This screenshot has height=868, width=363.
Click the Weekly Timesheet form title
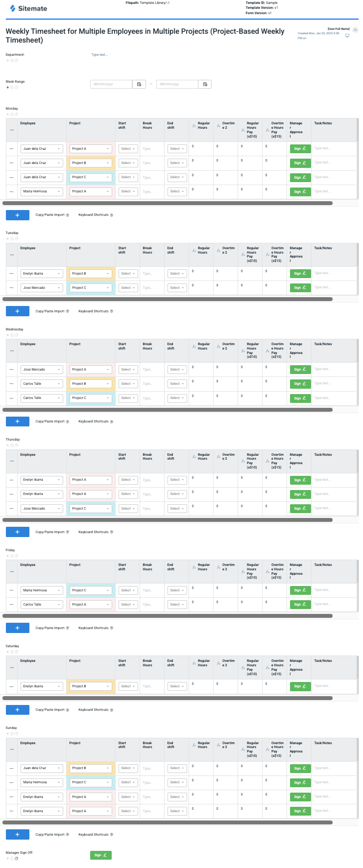pos(145,35)
